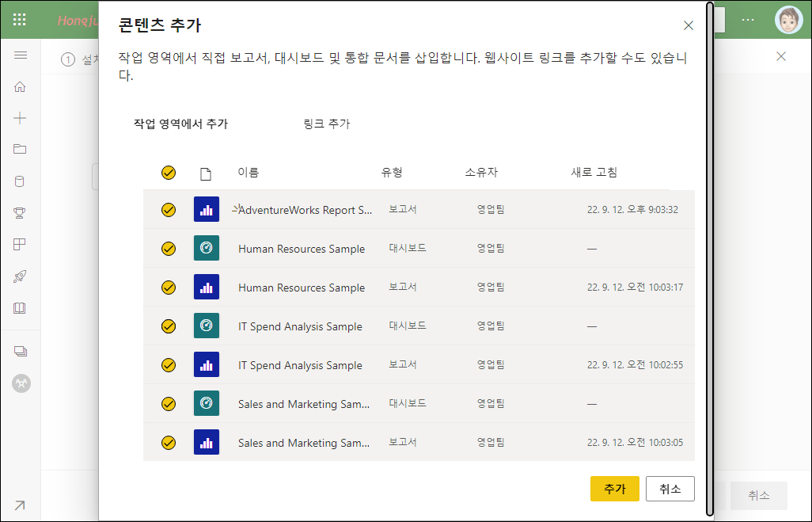Close the background setup pane with X

click(781, 56)
